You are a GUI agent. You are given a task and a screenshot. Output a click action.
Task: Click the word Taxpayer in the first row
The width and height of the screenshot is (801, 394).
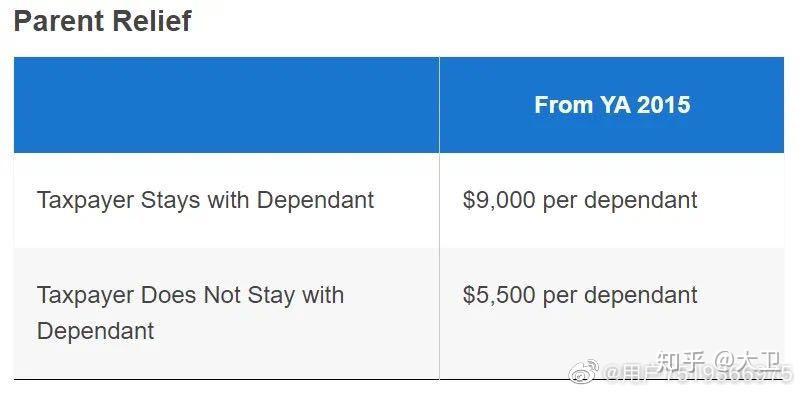pyautogui.click(x=85, y=200)
